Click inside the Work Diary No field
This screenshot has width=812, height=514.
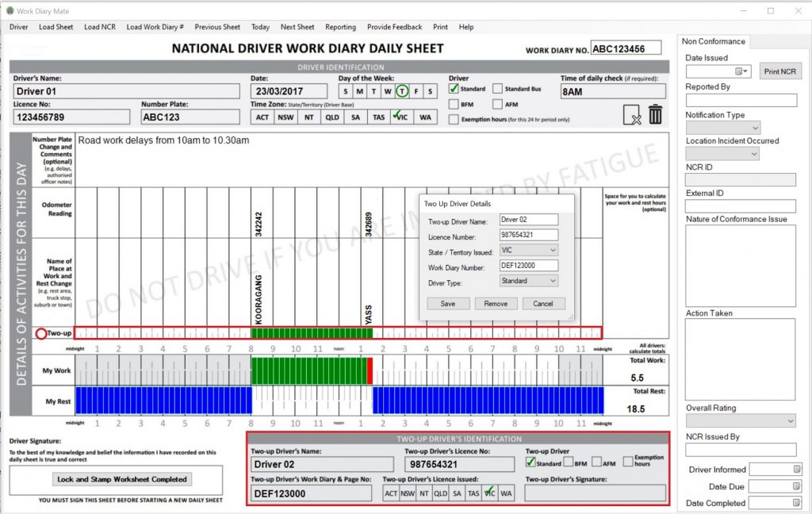point(626,47)
